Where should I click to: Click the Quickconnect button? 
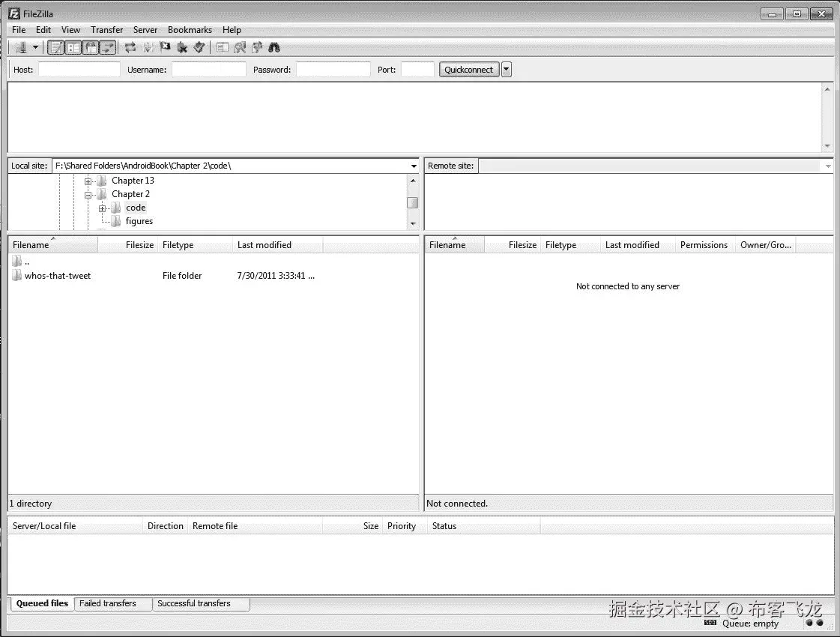pos(469,70)
